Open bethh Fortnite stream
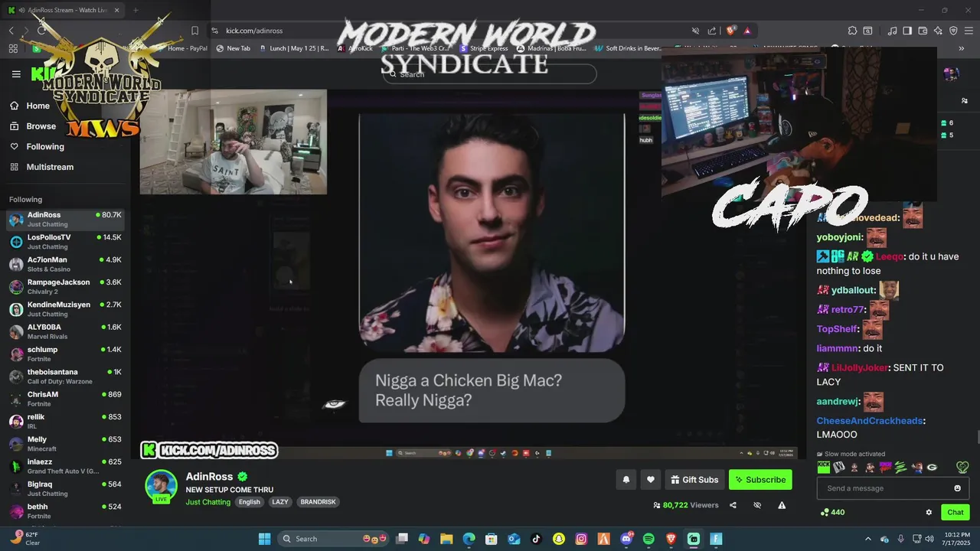 [65, 511]
